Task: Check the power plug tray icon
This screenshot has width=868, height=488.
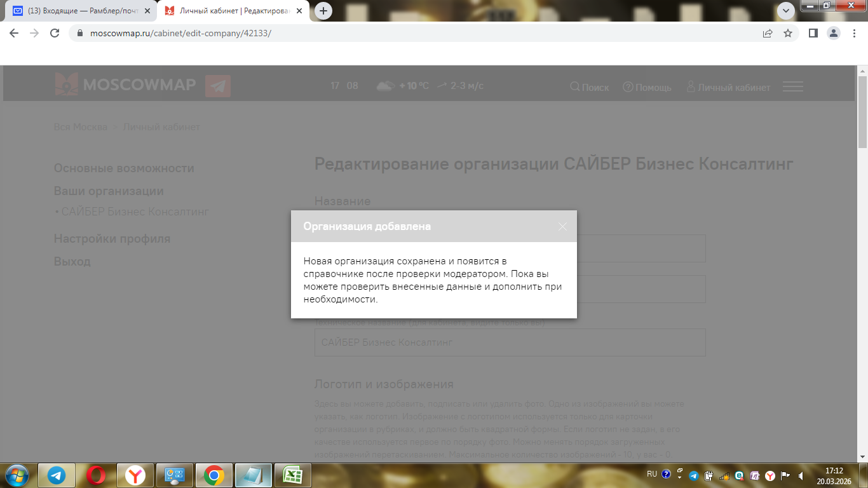Action: point(709,475)
